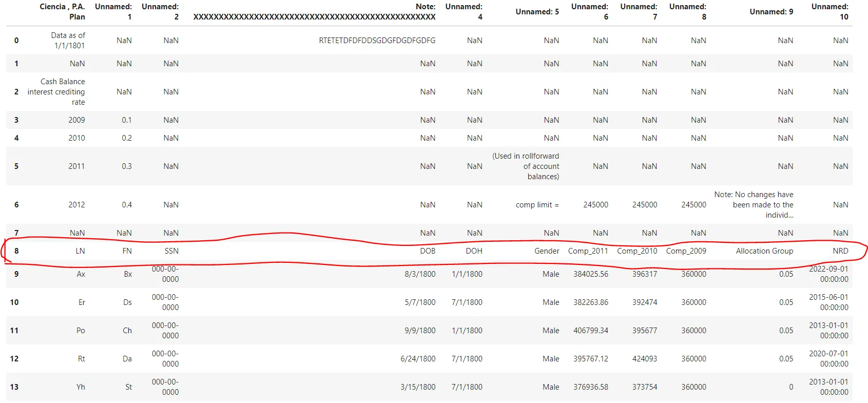Click '(Used in rollforward of account balances)' cell
Screen dimensions: 868x403
[x=526, y=166]
